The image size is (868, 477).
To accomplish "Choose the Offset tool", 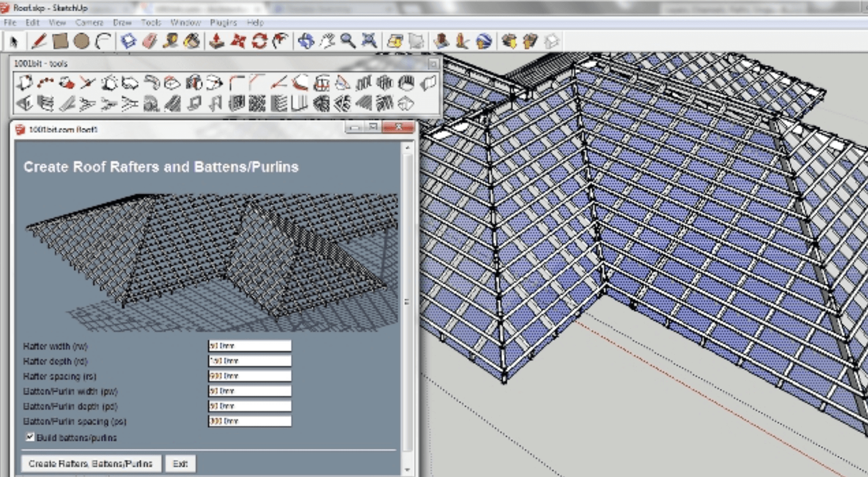I will click(281, 41).
